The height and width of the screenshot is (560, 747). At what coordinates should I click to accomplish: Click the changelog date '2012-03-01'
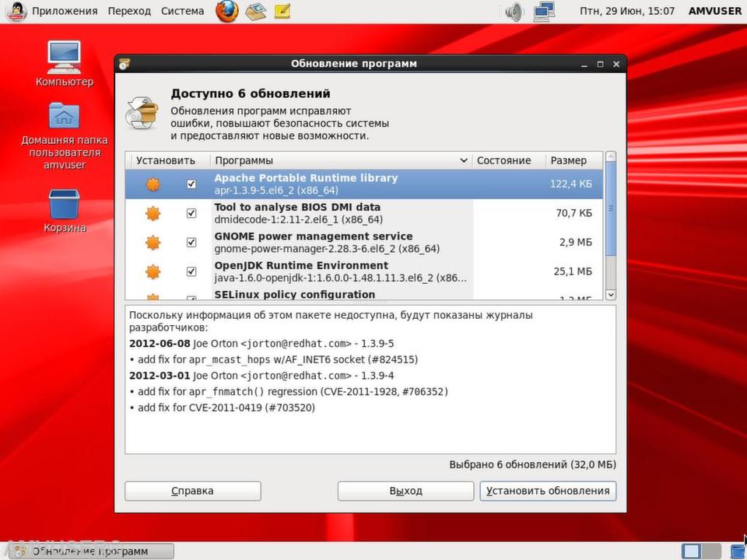(x=160, y=376)
